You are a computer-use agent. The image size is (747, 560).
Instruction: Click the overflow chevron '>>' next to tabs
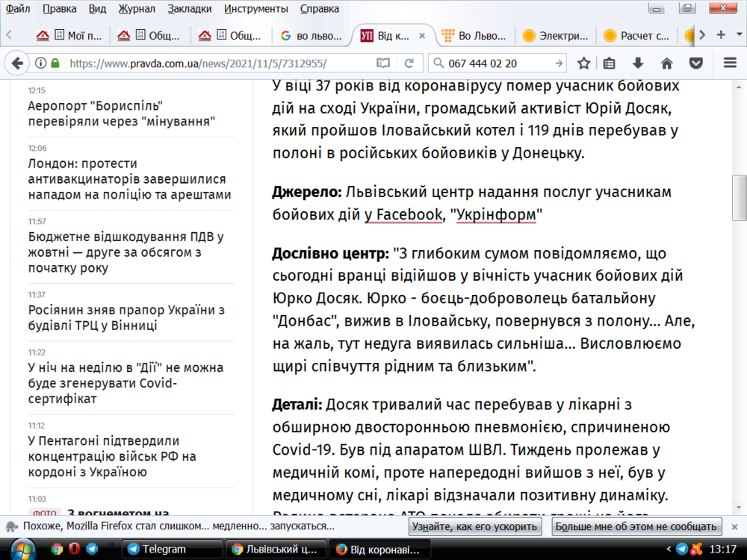pos(700,34)
